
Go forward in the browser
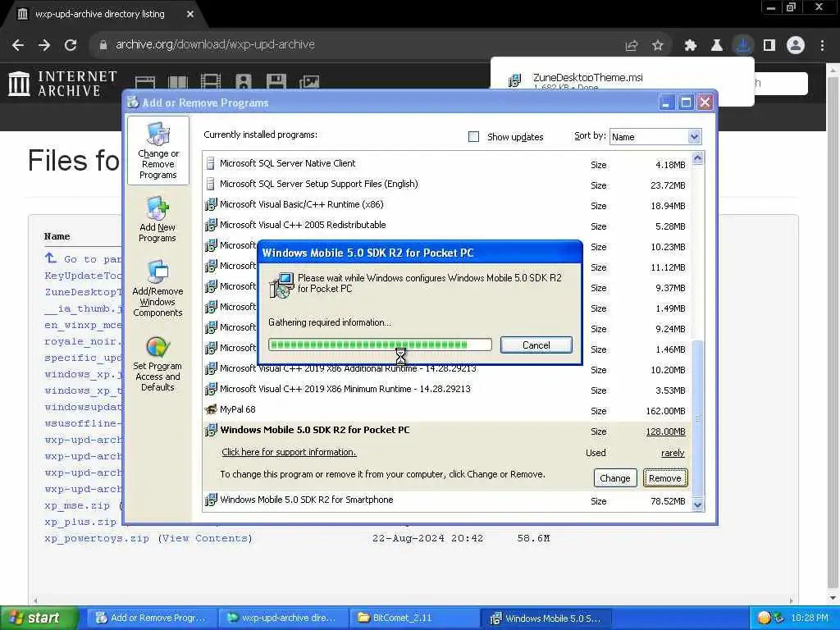44,45
